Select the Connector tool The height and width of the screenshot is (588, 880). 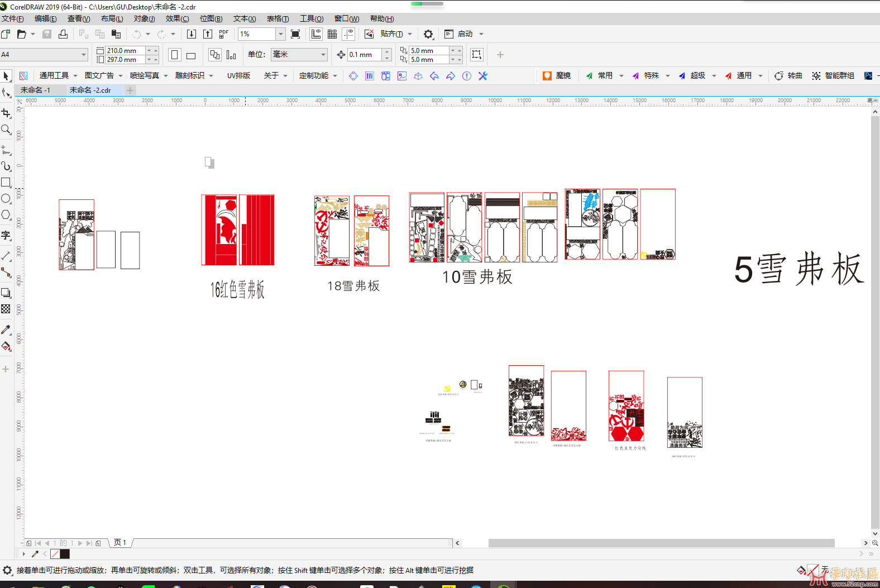(6, 273)
